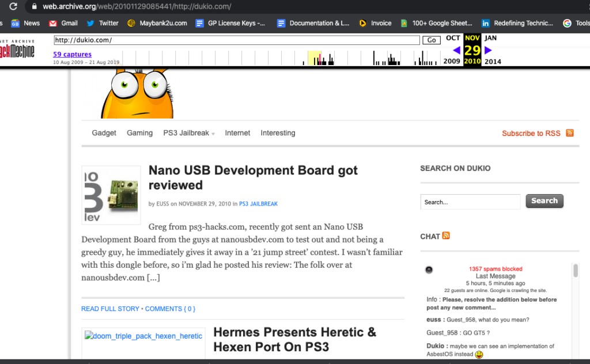590x364 pixels.
Task: Open the PS3 JAILBREAK category link
Action: tap(258, 204)
